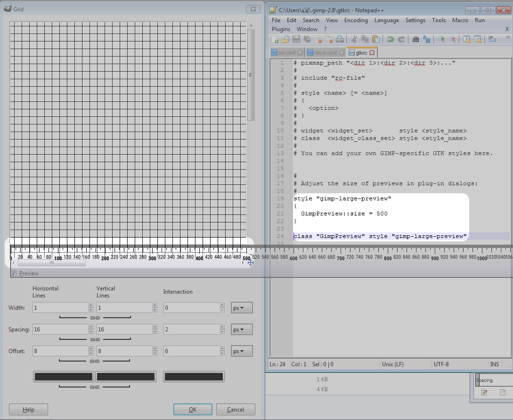Click the Cancel button in Grid dialog

click(x=236, y=410)
